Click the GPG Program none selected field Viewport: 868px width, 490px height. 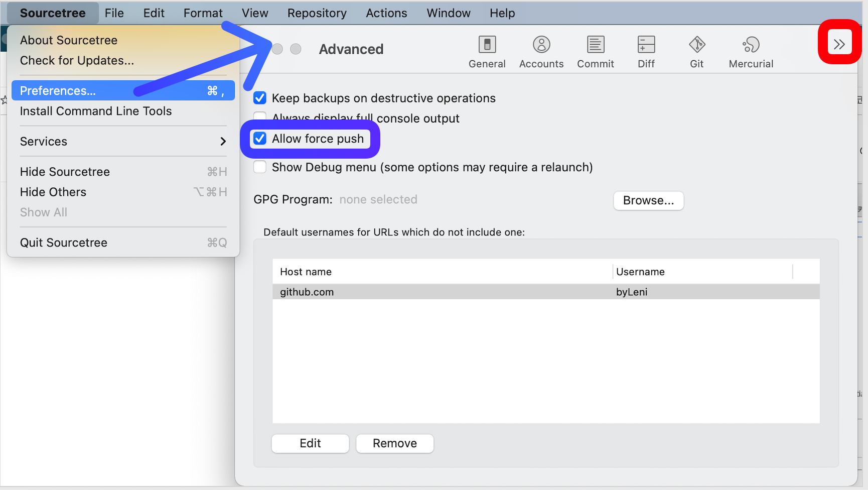(378, 199)
